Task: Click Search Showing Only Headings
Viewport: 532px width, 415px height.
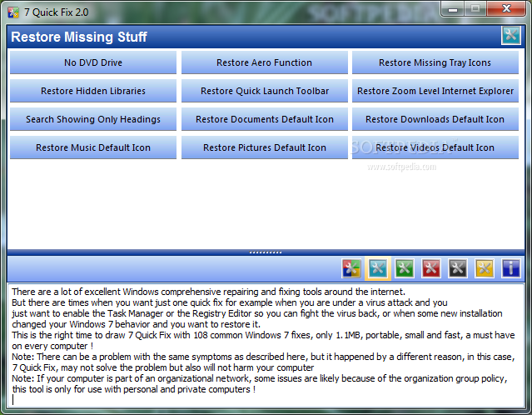Action: [x=93, y=119]
